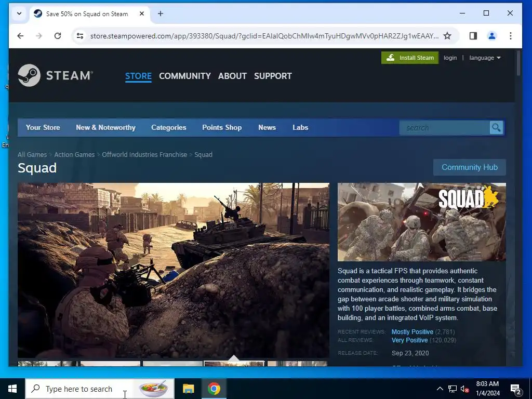Screen dimensions: 532x399
Task: Click the Steam logo
Action: 55,75
